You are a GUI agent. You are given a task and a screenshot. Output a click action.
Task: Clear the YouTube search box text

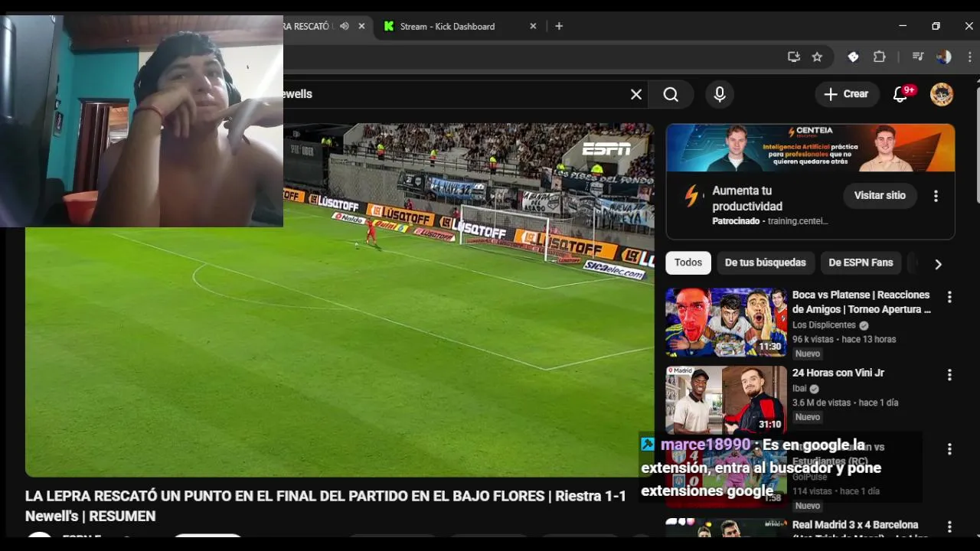[636, 94]
